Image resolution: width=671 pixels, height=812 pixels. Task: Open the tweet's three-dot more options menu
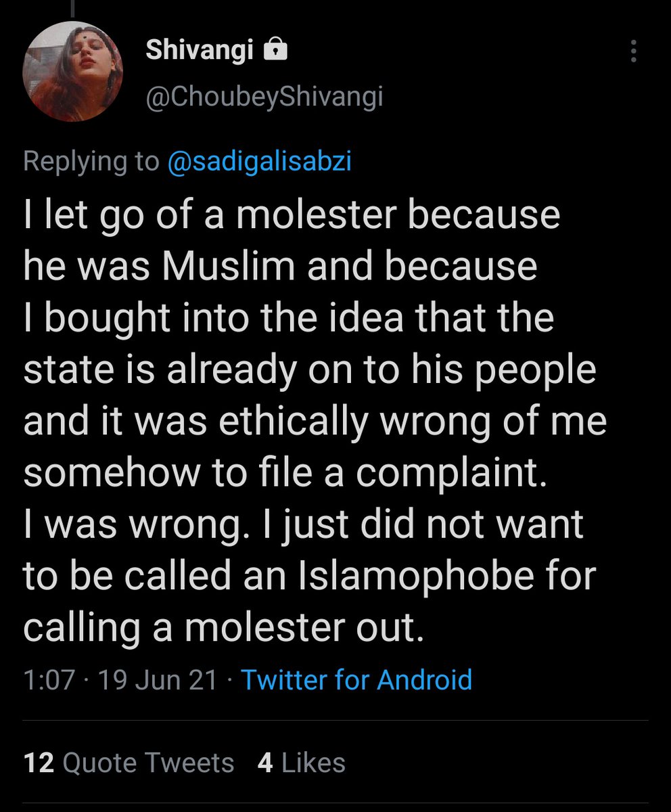[x=633, y=51]
